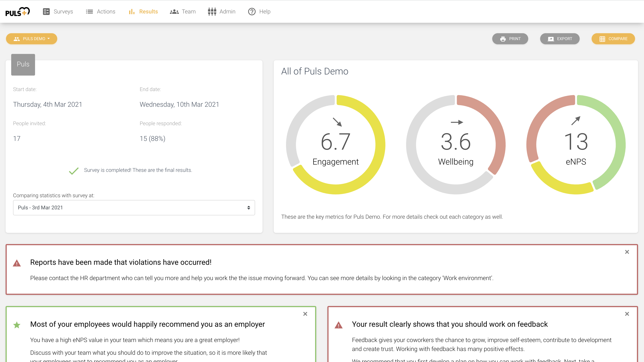Click the Actions list icon

pos(89,12)
